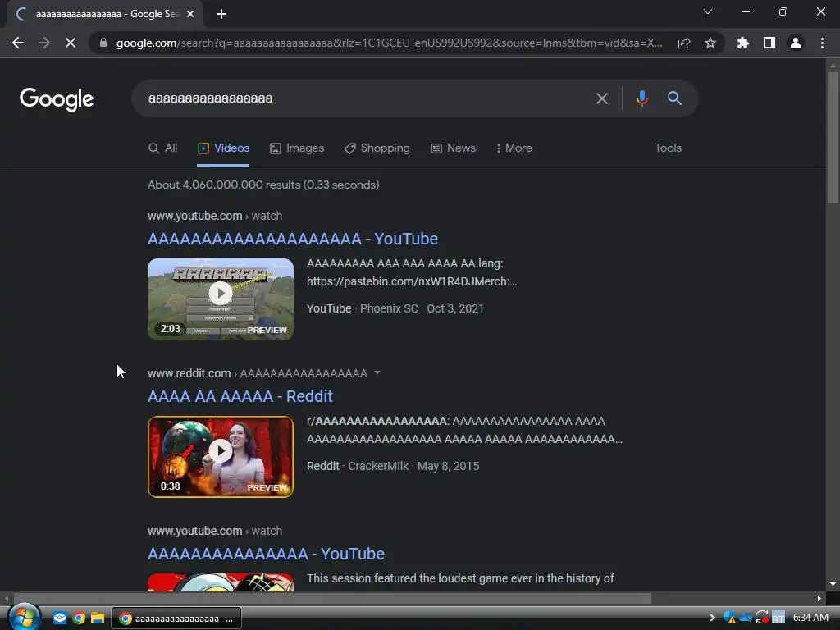Submit search with magnifying glass
Image resolution: width=840 pixels, height=630 pixels.
point(674,98)
